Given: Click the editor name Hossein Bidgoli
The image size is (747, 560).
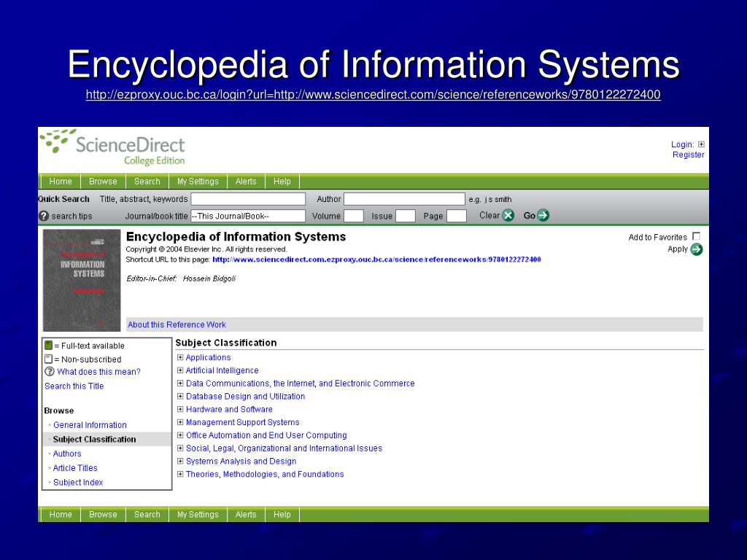Looking at the screenshot, I should pos(209,279).
